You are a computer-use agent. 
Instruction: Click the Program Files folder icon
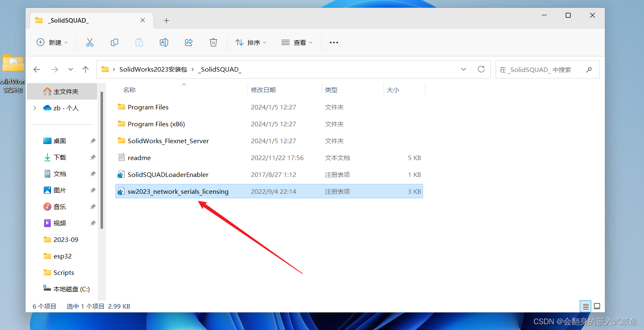[121, 107]
